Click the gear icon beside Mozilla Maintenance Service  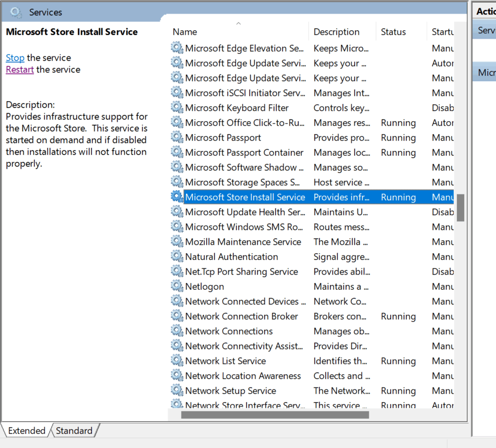[x=177, y=241]
